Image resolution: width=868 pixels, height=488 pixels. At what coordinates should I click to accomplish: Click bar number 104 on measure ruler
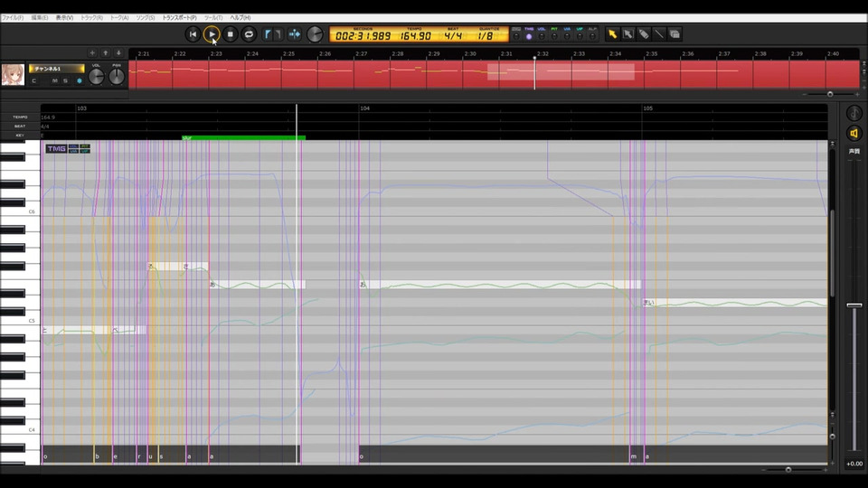click(364, 108)
